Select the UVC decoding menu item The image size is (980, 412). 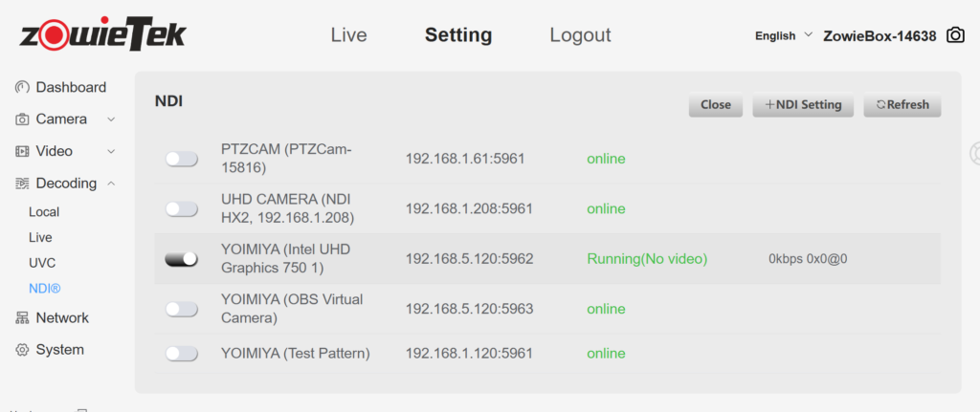click(x=41, y=263)
